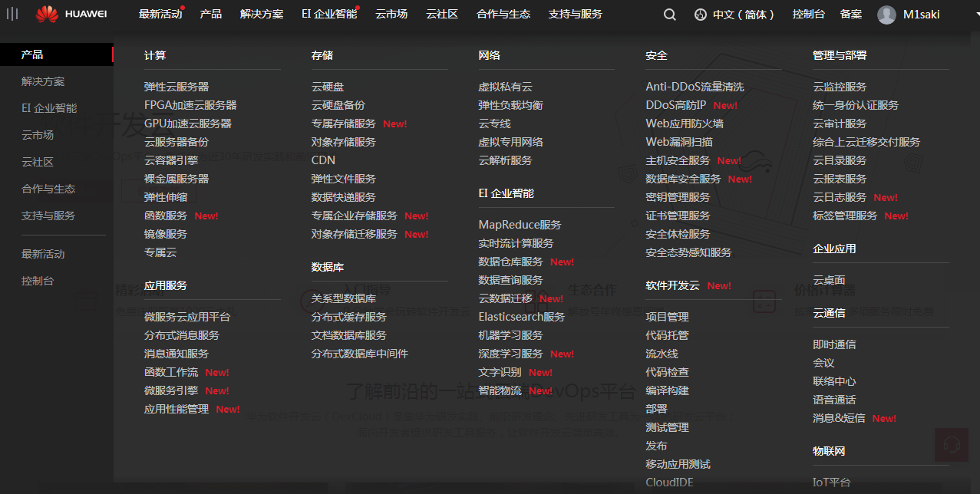Select 合作与生态 in left sidebar
Screen dimensions: 980x494
(48, 189)
